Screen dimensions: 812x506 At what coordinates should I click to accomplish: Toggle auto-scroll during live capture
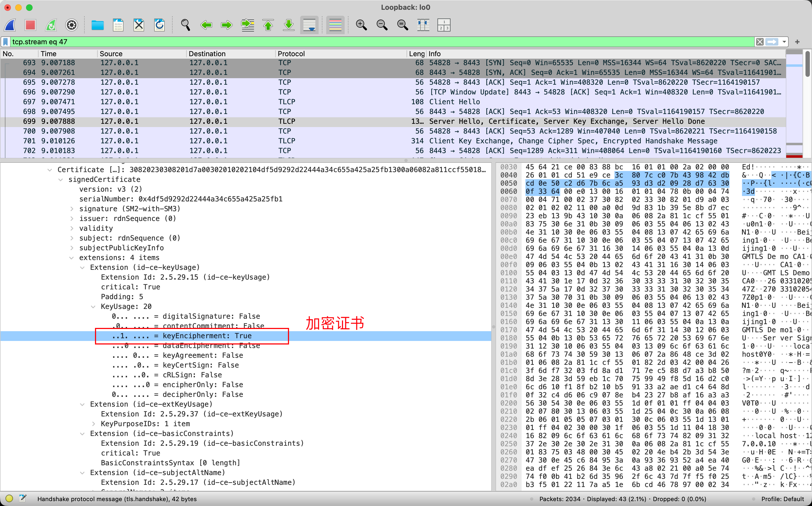point(309,25)
